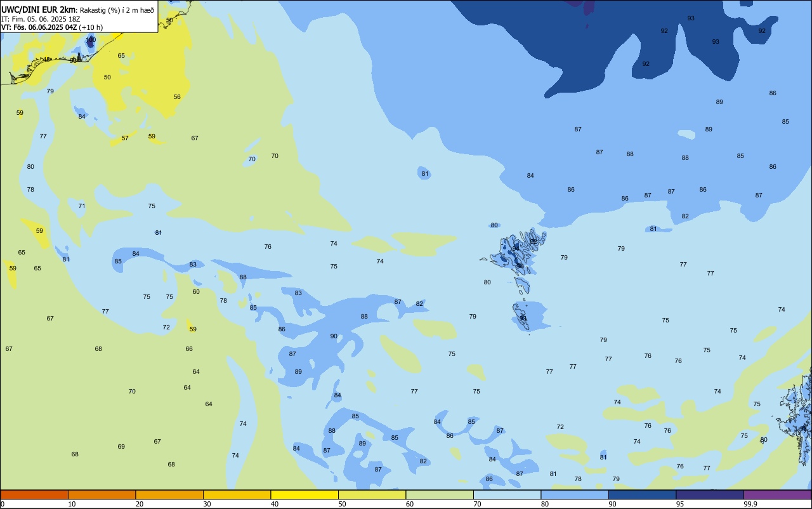The width and height of the screenshot is (812, 509).
Task: Click the 57 humidity value on the map
Action: click(x=125, y=138)
